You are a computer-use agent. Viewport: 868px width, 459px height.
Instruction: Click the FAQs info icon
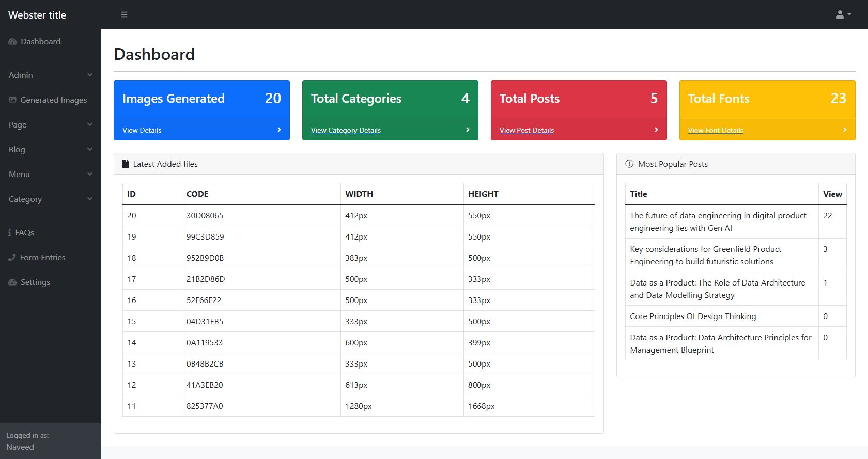click(10, 233)
